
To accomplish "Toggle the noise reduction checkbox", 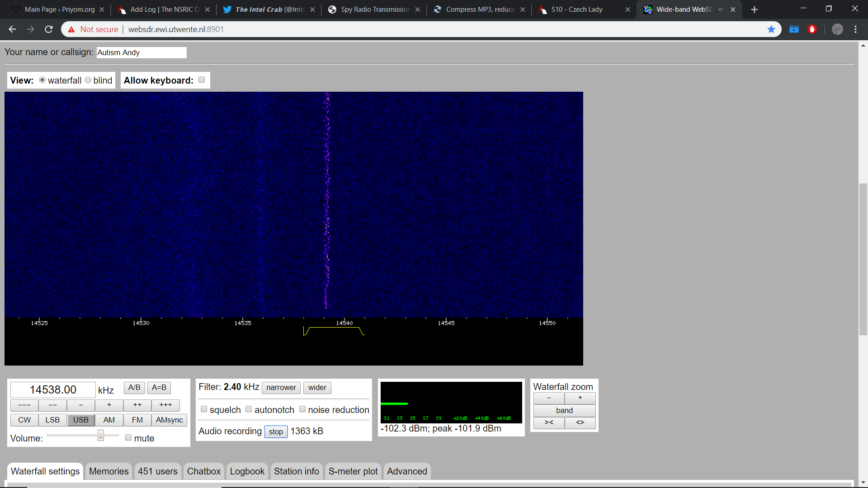I will coord(302,409).
